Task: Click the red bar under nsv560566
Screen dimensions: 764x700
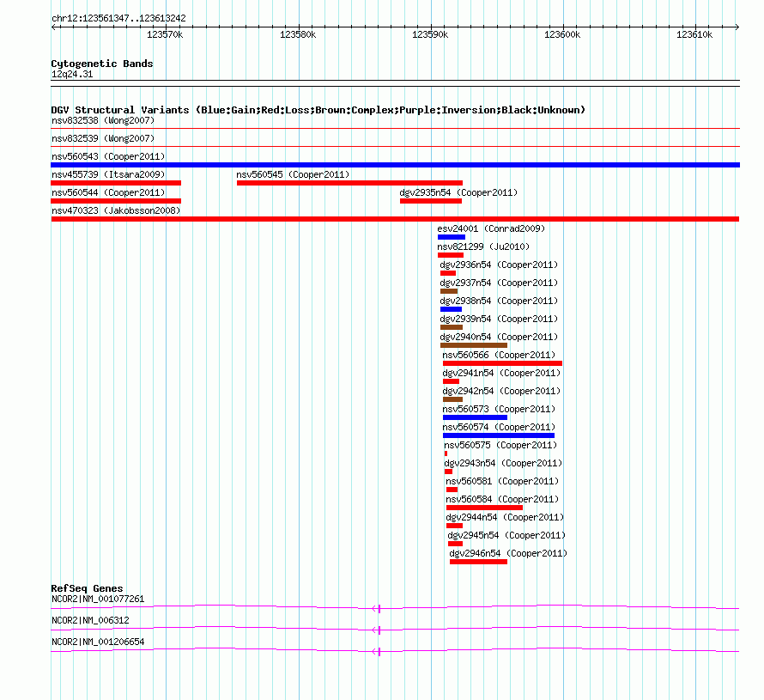Action: [502, 363]
